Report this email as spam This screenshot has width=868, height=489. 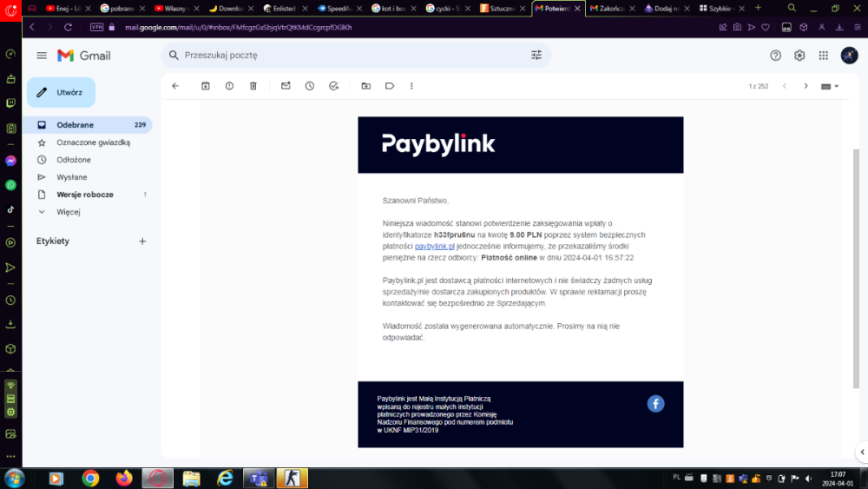[229, 86]
